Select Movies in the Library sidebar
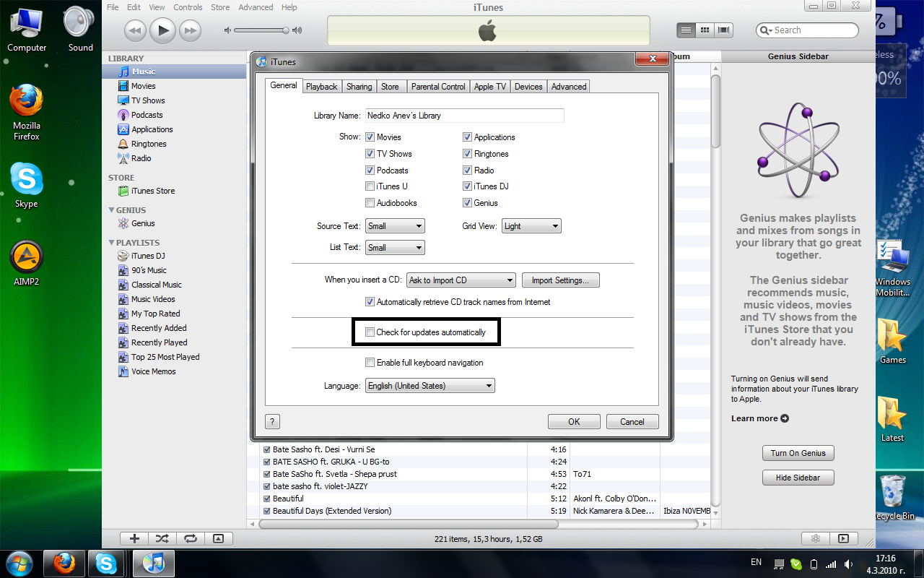This screenshot has height=578, width=924. (143, 86)
